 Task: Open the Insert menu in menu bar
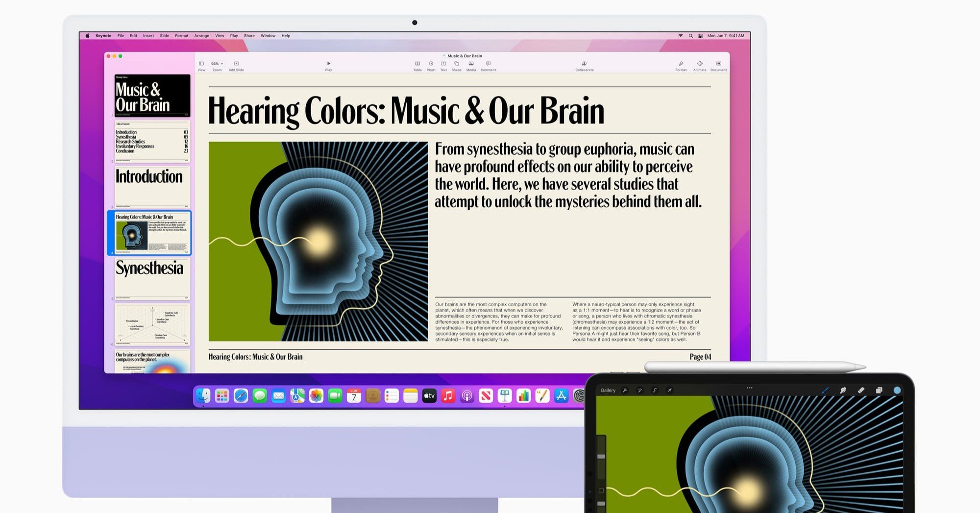(148, 36)
